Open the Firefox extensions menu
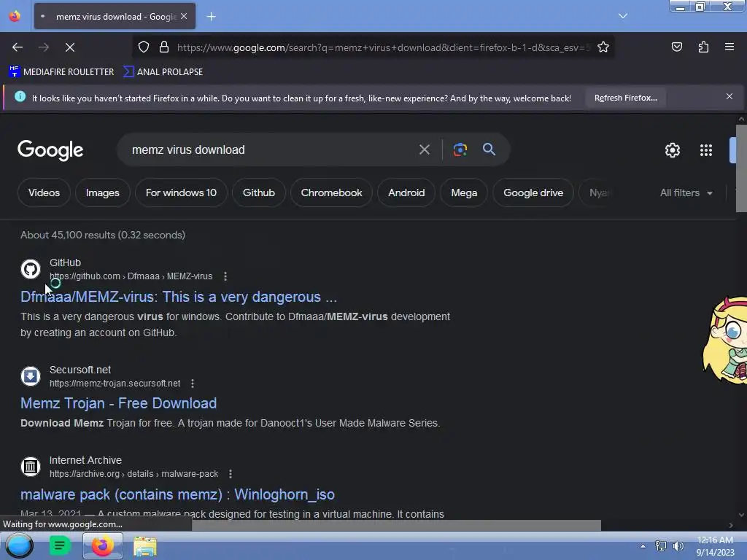The width and height of the screenshot is (747, 560). coord(703,47)
